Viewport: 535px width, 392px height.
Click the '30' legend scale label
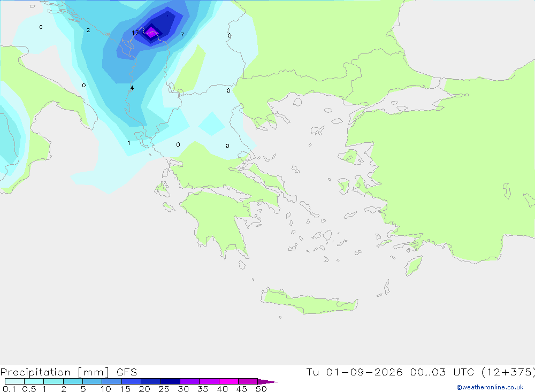(x=183, y=389)
